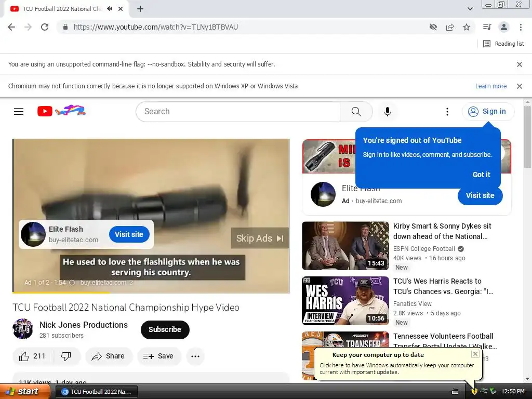Select TCU Football taskbar button
Image resolution: width=532 pixels, height=399 pixels.
(x=96, y=392)
